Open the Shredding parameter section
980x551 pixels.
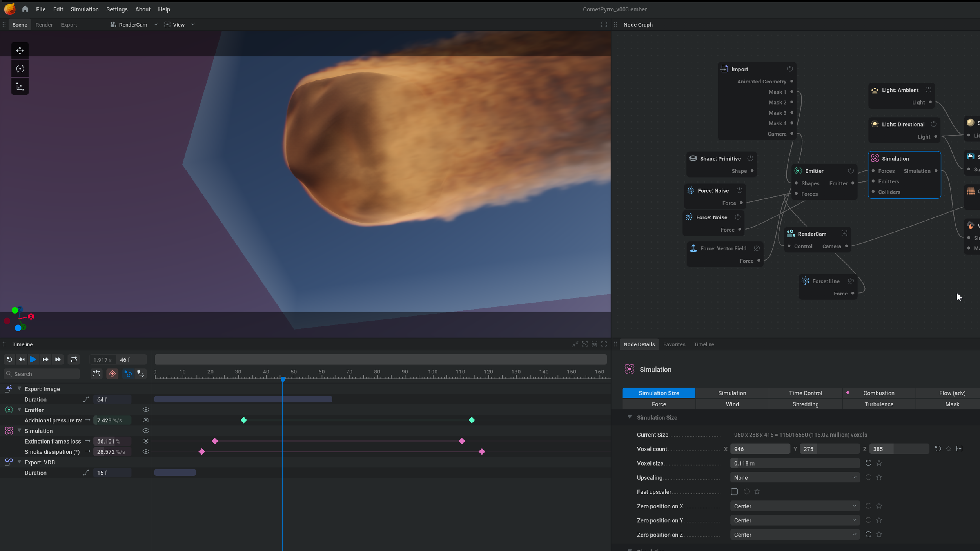(806, 404)
